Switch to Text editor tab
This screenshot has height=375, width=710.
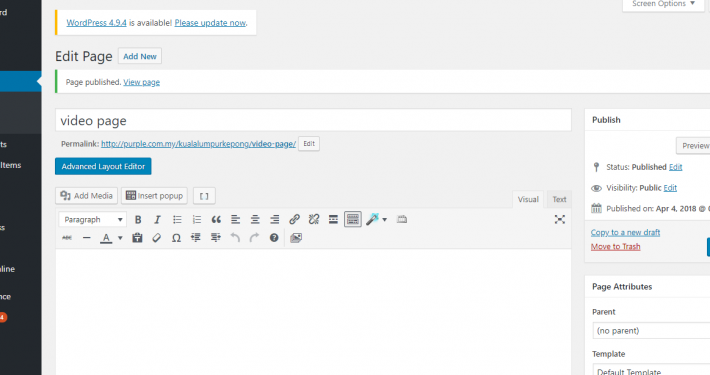coord(559,199)
